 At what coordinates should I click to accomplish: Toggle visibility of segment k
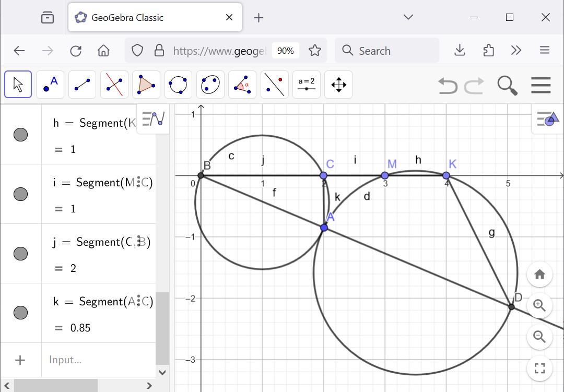(20, 313)
